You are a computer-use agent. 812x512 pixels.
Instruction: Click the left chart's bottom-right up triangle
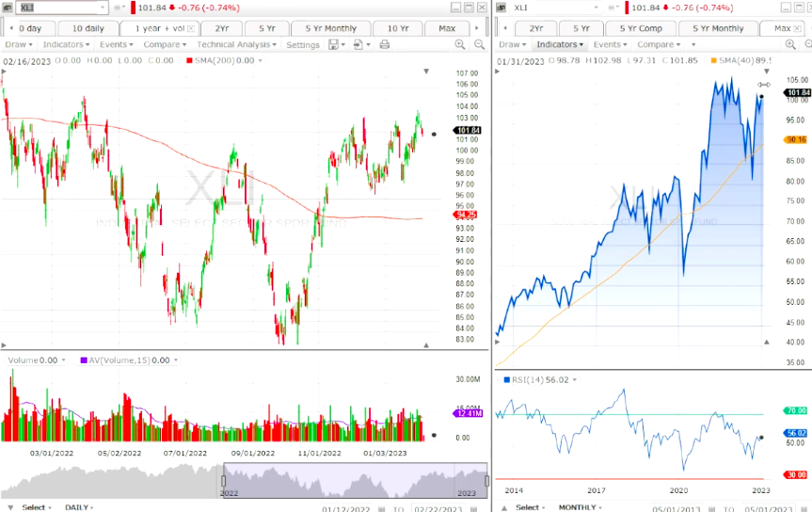(426, 344)
